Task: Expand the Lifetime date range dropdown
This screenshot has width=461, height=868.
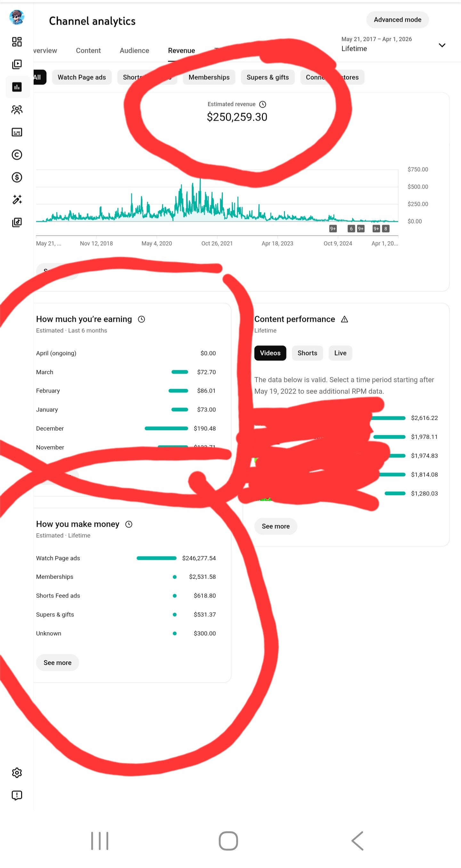Action: (441, 45)
